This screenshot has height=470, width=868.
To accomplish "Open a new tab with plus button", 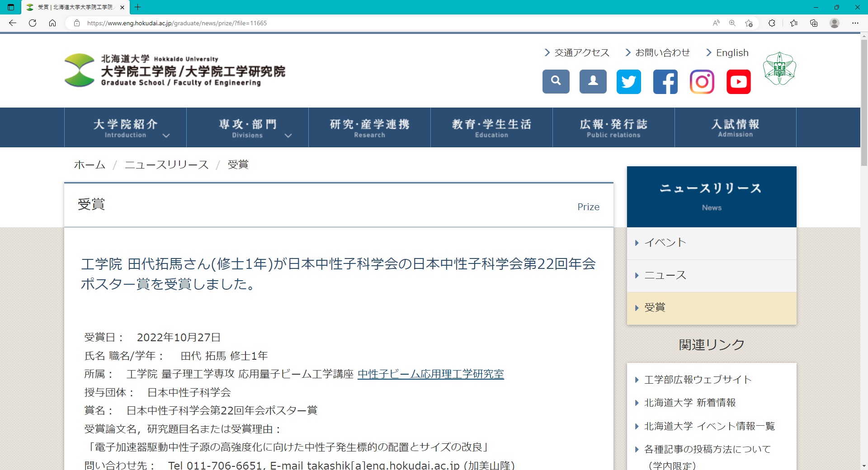I will 138,7.
